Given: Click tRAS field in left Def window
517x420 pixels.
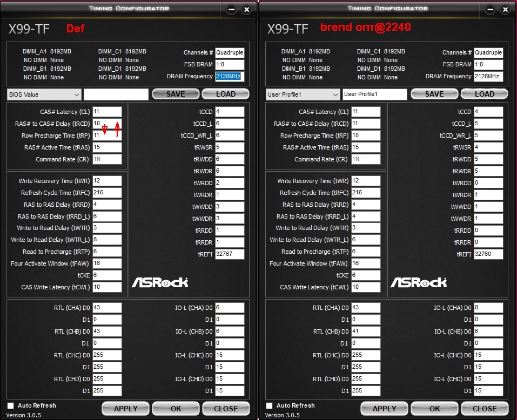Looking at the screenshot, I should [x=107, y=147].
